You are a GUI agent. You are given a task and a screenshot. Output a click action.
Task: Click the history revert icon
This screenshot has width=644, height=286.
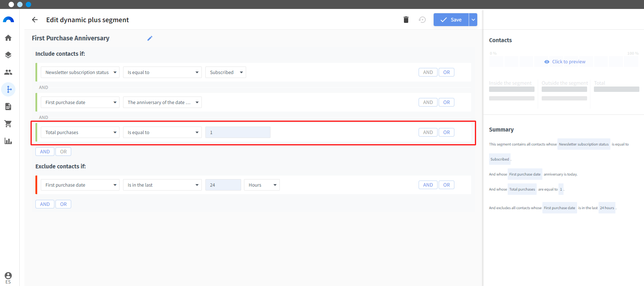(422, 20)
